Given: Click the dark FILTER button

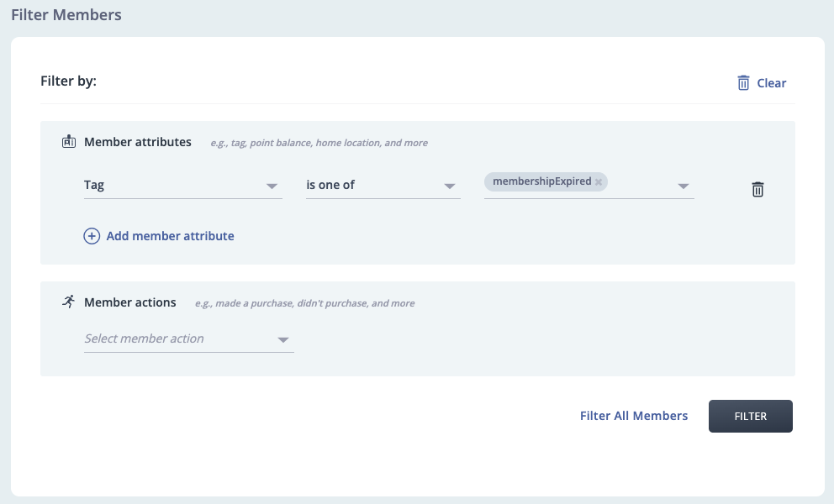Looking at the screenshot, I should point(751,417).
